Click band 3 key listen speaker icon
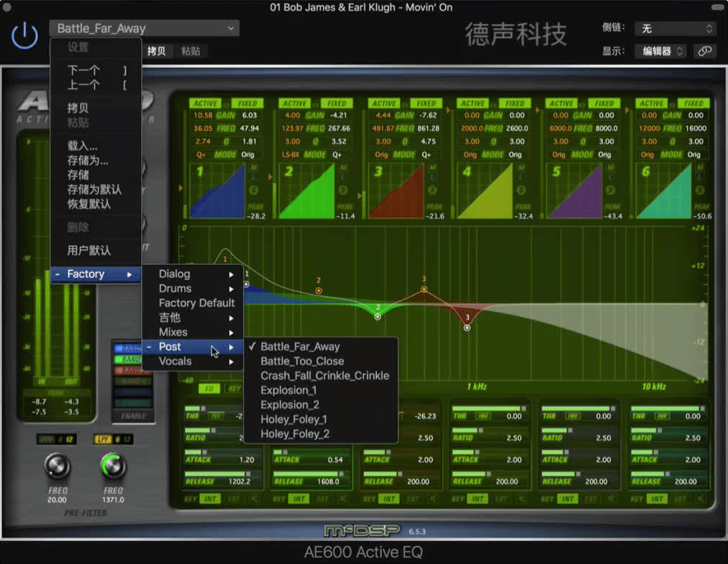Viewport: 728px width, 564px height. pos(432,499)
